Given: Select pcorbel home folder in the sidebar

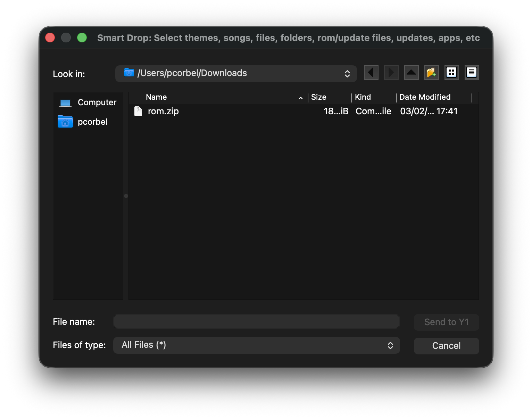Looking at the screenshot, I should click(92, 122).
